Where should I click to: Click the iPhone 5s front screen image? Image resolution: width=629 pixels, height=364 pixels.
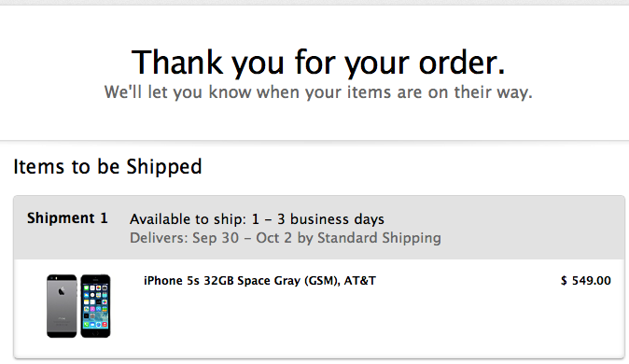coord(95,306)
